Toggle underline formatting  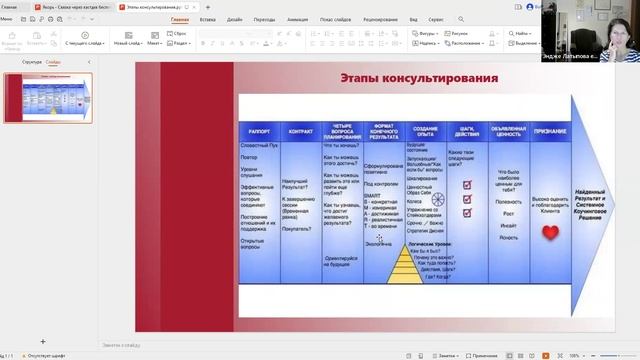tap(222, 43)
